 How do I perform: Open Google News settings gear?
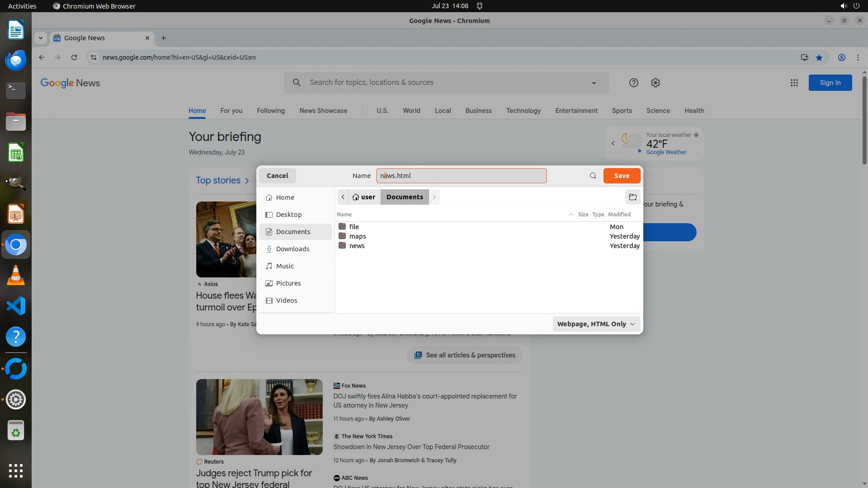click(x=655, y=83)
